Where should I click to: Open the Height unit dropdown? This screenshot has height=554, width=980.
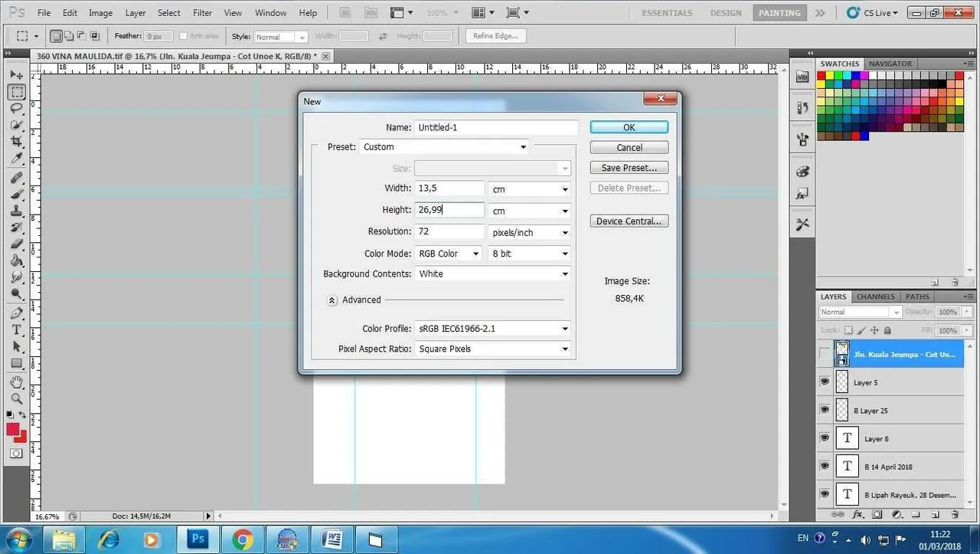[530, 211]
